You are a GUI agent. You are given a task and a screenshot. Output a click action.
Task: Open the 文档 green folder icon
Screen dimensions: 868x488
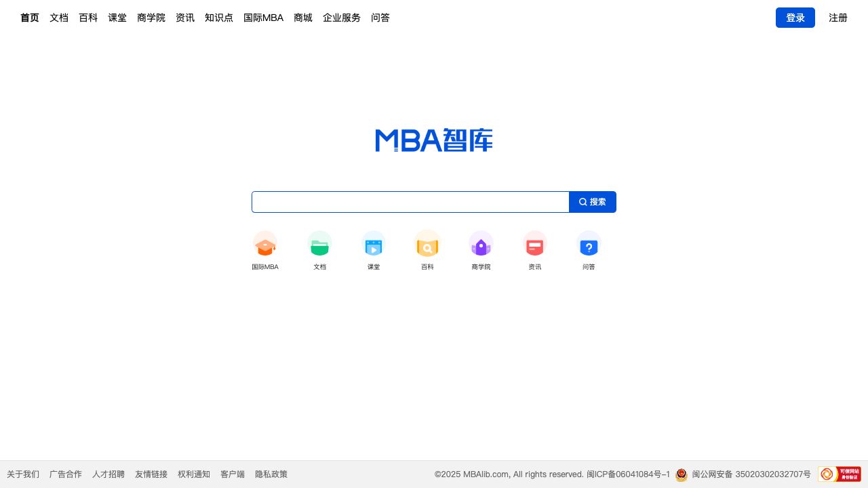tap(319, 245)
